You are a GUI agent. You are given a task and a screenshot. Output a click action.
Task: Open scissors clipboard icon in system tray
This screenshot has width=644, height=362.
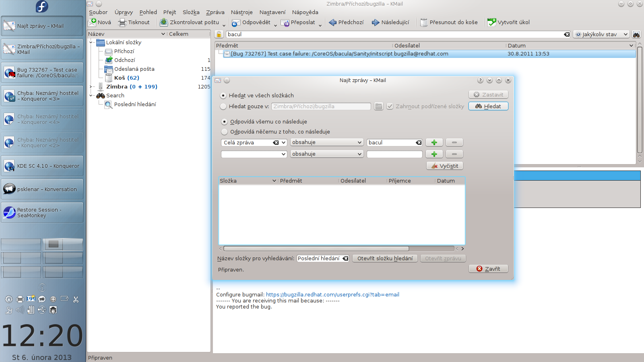tap(76, 299)
